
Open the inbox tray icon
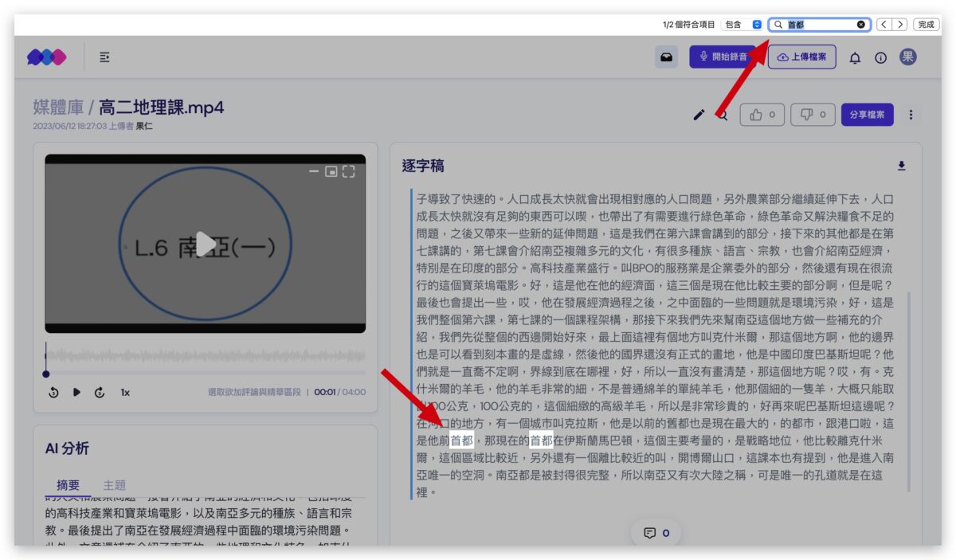[x=667, y=57]
